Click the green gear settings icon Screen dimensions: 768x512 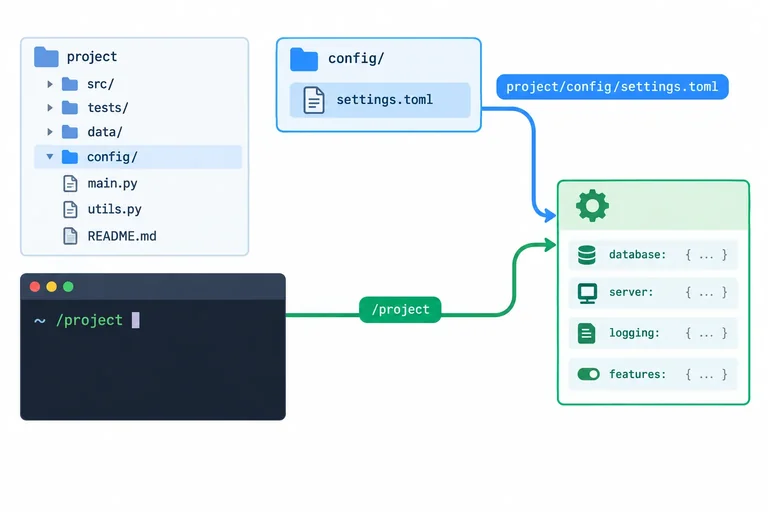592,205
